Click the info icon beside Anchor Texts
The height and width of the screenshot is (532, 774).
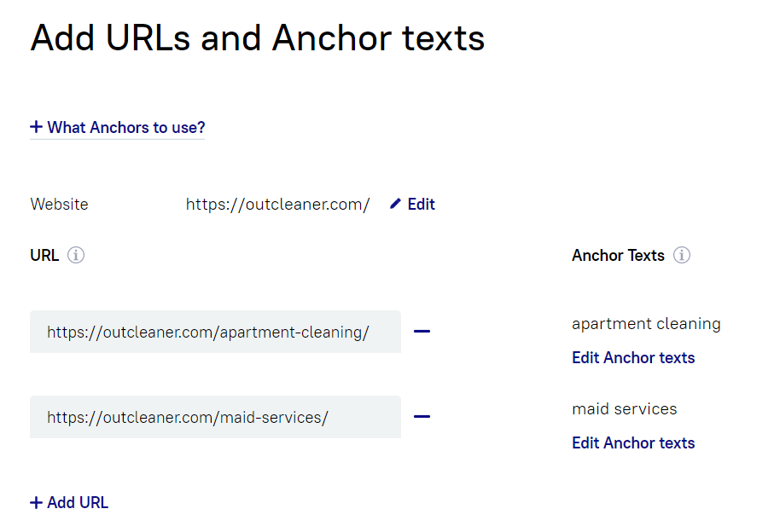[682, 256]
